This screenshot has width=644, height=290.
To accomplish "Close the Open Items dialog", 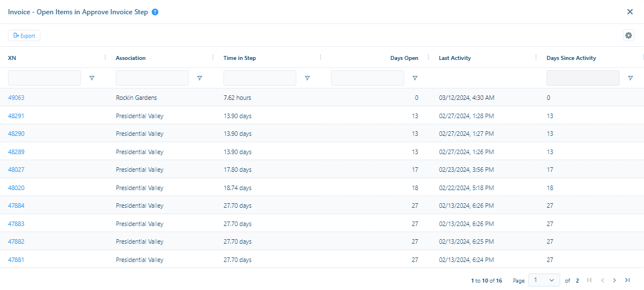I will coord(630,12).
